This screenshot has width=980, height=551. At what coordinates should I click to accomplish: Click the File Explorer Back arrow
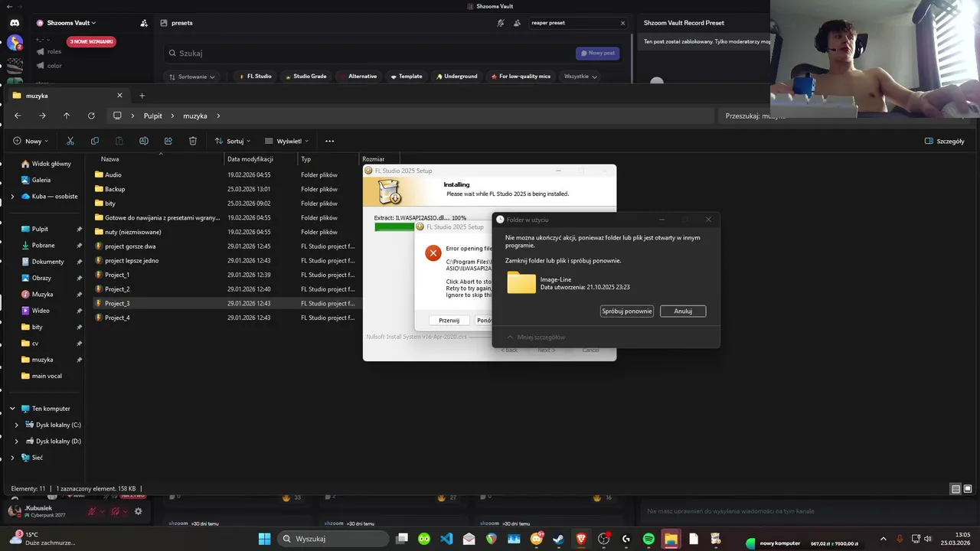pos(18,116)
